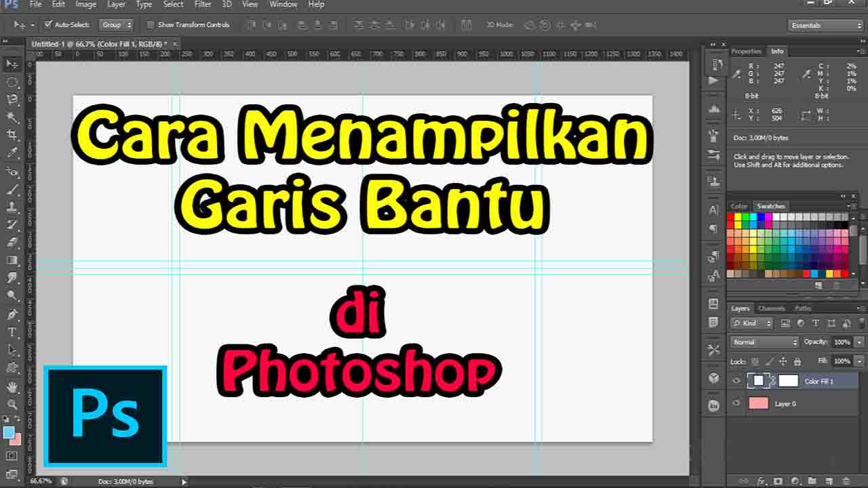Toggle lock position icon
Screen dimensions: 868x488
[x=783, y=361]
